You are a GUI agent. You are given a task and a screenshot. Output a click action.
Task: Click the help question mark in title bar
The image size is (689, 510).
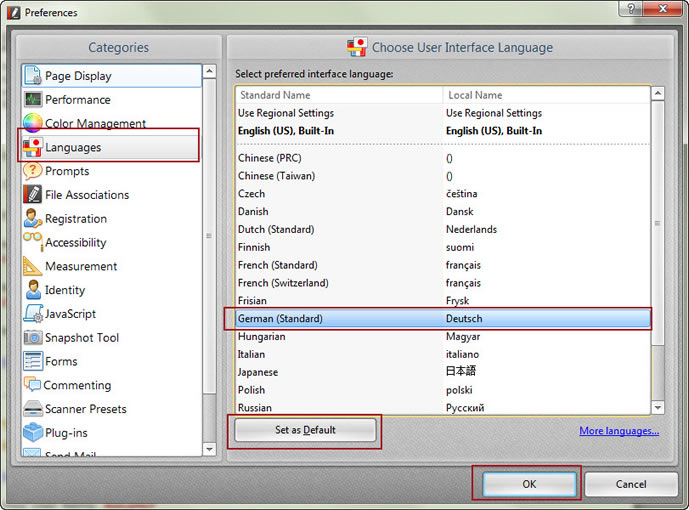coord(631,8)
